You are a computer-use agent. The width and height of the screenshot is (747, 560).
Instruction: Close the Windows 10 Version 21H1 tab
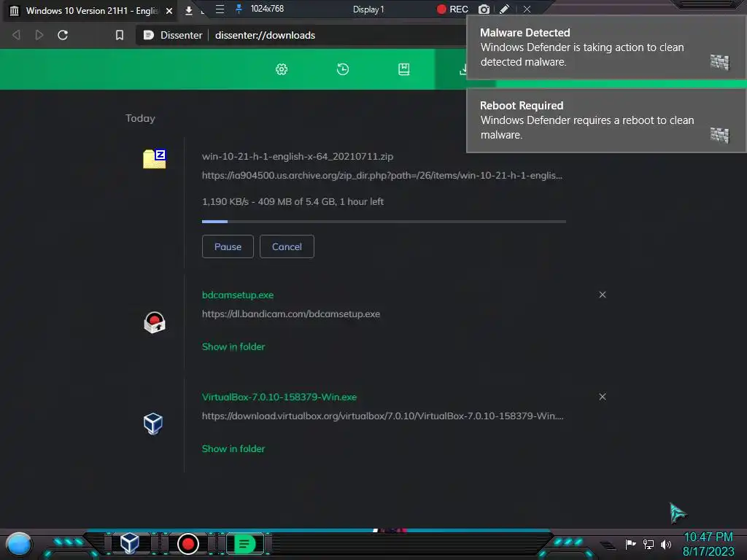169,10
